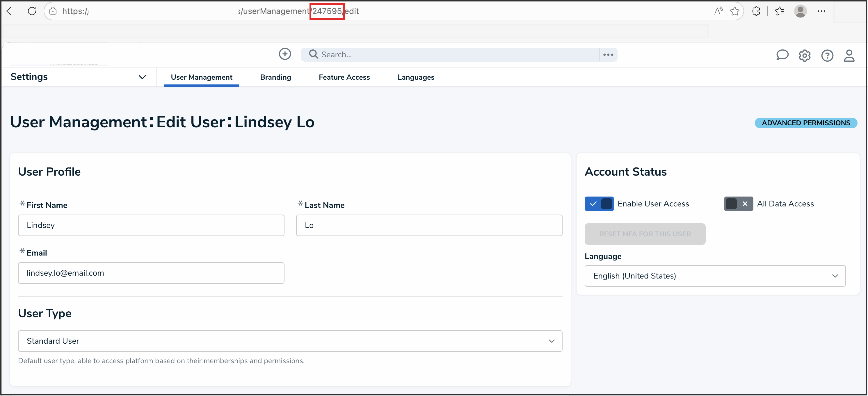
Task: Open the gear settings icon
Action: pyautogui.click(x=804, y=56)
